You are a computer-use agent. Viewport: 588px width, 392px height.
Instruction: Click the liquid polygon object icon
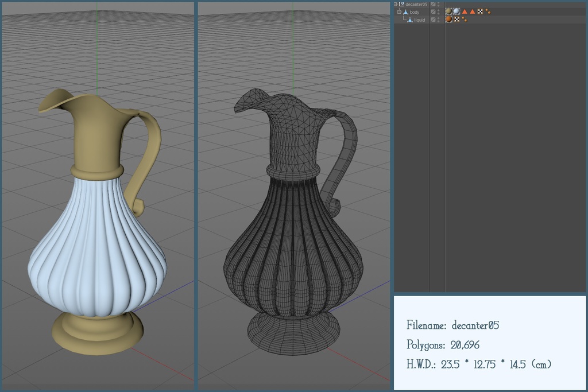click(410, 20)
